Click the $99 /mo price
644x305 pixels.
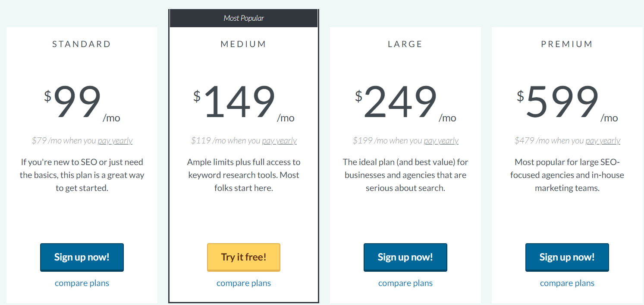point(78,103)
